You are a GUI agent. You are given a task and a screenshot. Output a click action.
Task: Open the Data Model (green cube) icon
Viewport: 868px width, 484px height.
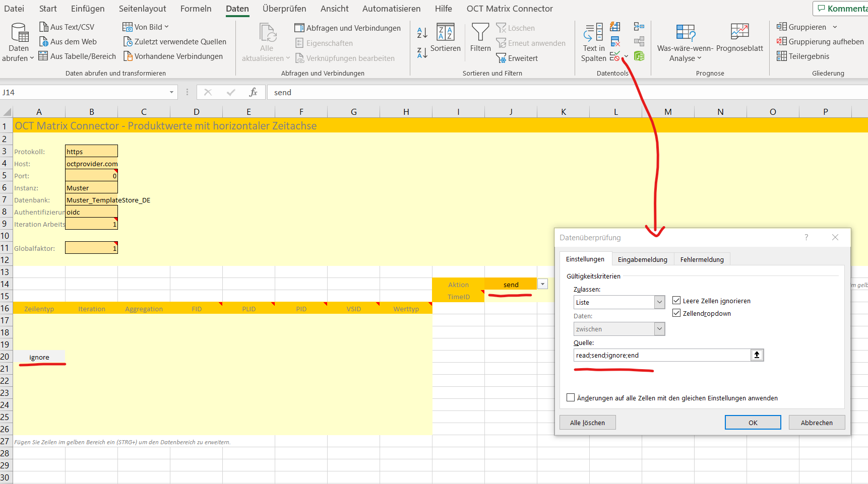coord(639,56)
